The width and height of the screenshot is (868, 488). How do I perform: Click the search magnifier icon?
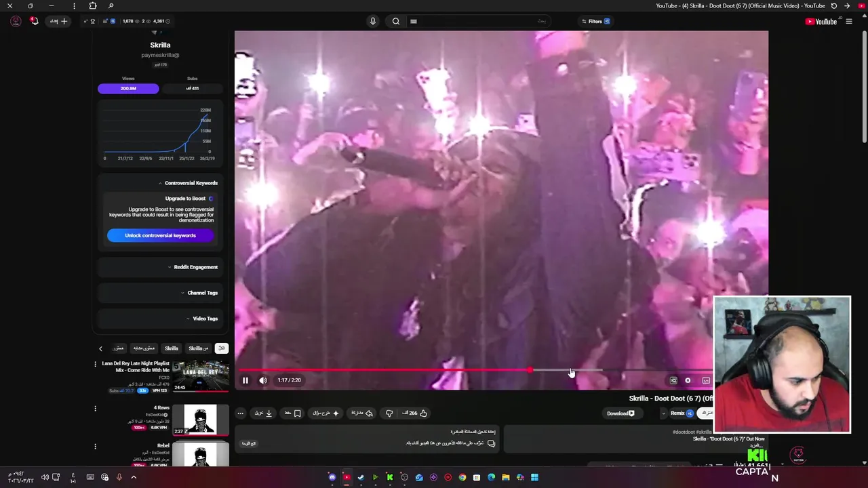tap(396, 21)
